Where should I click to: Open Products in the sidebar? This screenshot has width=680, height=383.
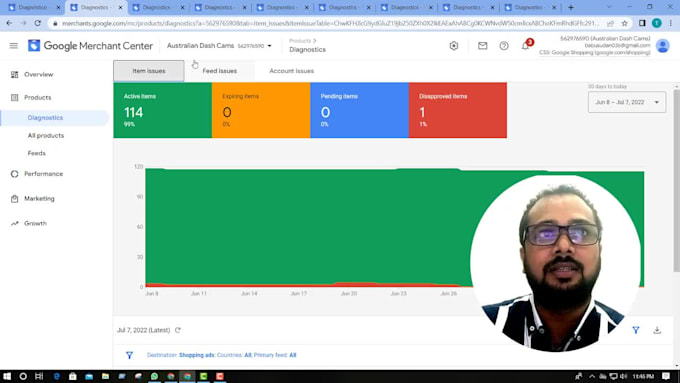[x=37, y=98]
